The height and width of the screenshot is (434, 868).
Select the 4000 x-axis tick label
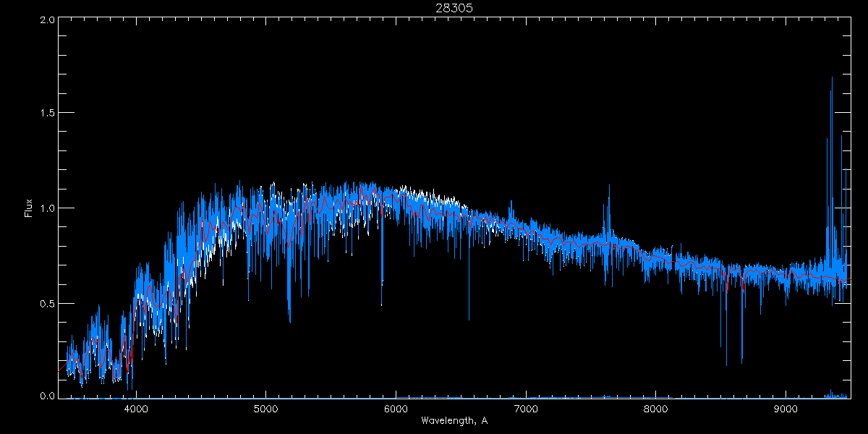click(x=136, y=408)
